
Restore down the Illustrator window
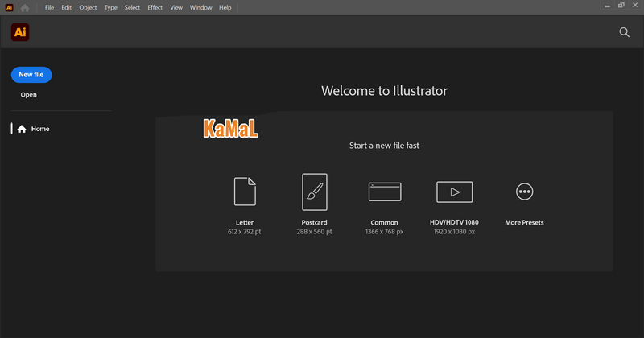click(621, 6)
